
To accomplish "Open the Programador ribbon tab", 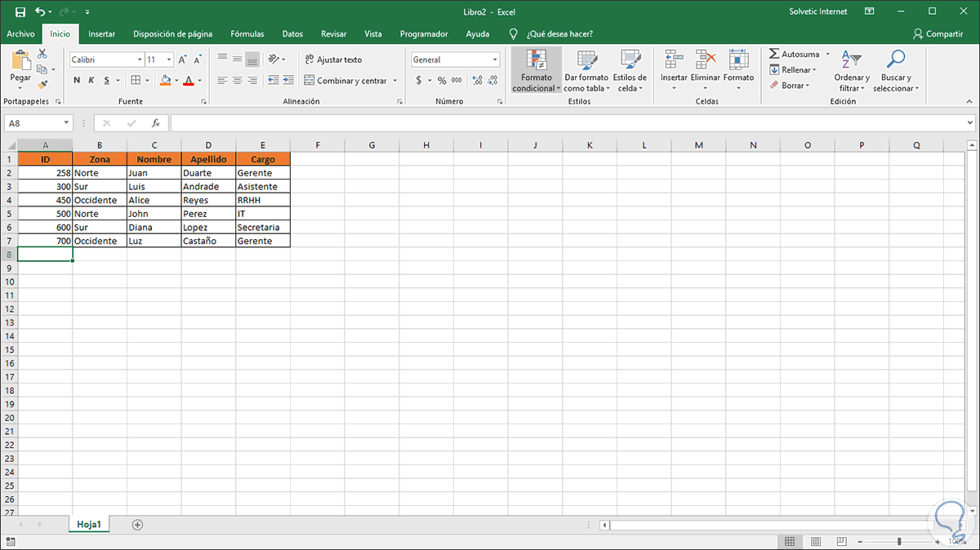I will [424, 33].
